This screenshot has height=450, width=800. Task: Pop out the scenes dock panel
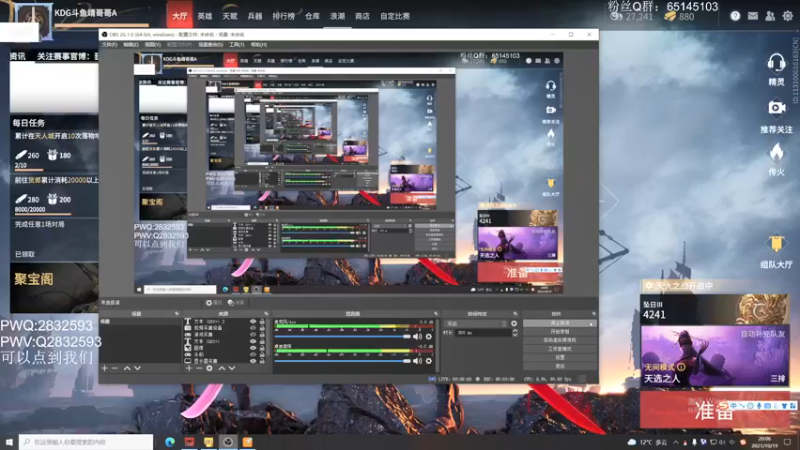[x=177, y=314]
